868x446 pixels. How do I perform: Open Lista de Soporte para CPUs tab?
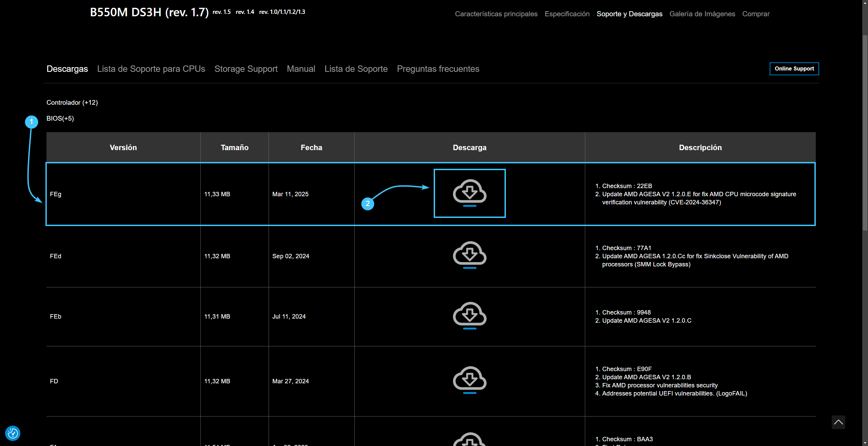tap(151, 69)
